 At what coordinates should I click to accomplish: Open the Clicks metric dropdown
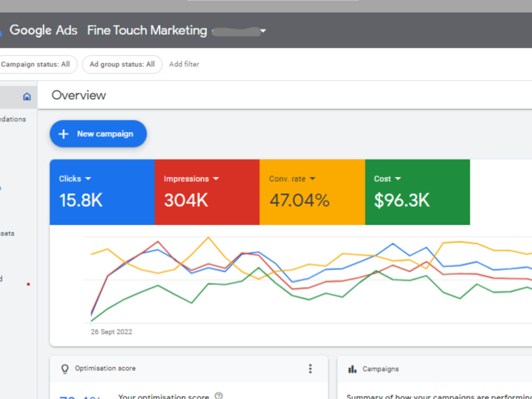click(88, 178)
